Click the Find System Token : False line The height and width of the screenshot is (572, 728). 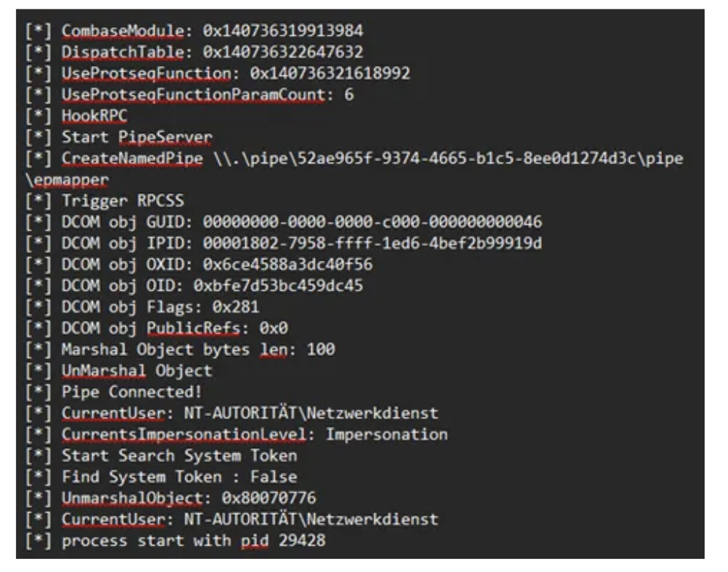(x=179, y=478)
